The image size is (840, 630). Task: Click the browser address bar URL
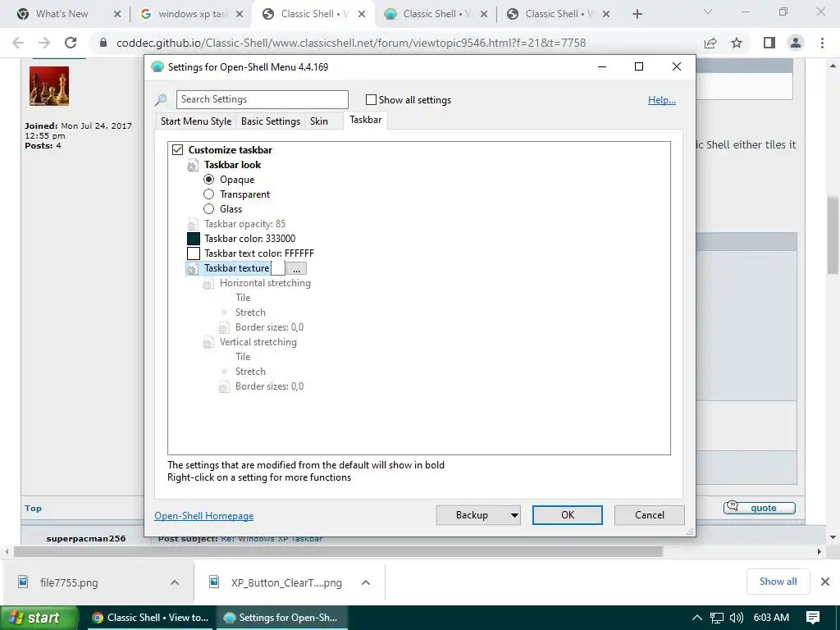coord(351,43)
